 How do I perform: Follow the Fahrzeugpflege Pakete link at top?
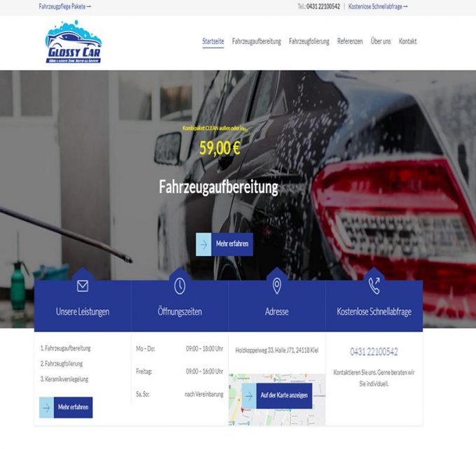coord(64,6)
